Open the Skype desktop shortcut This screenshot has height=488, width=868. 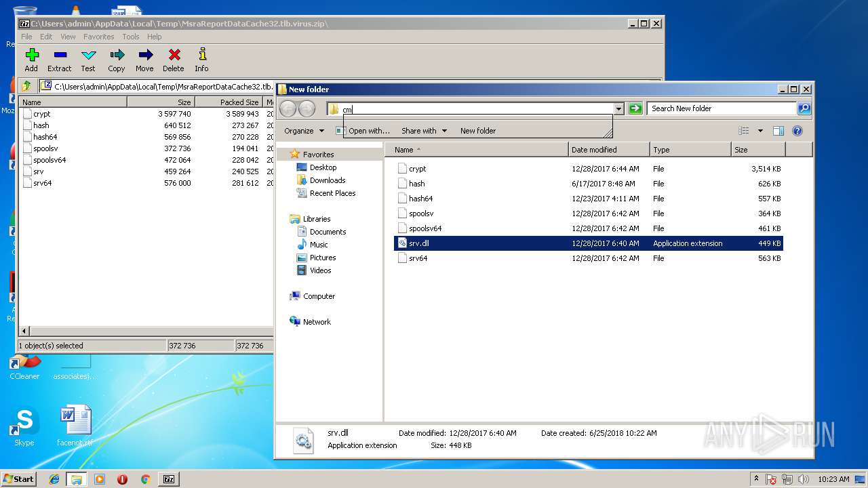(24, 427)
